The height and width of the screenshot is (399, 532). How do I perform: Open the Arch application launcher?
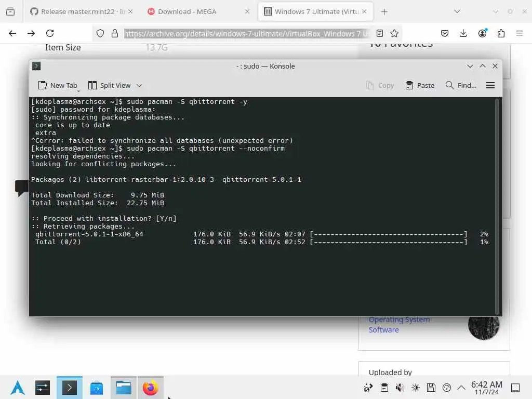(18, 388)
